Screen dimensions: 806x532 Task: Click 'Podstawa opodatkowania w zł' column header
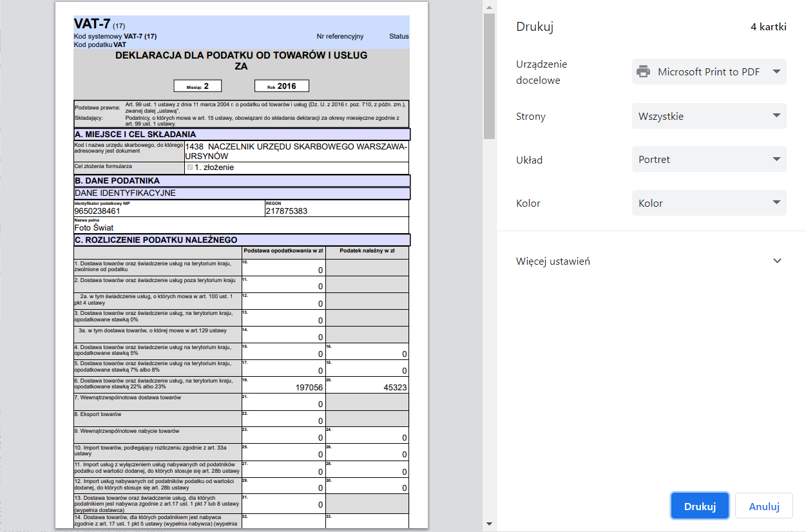pos(283,251)
